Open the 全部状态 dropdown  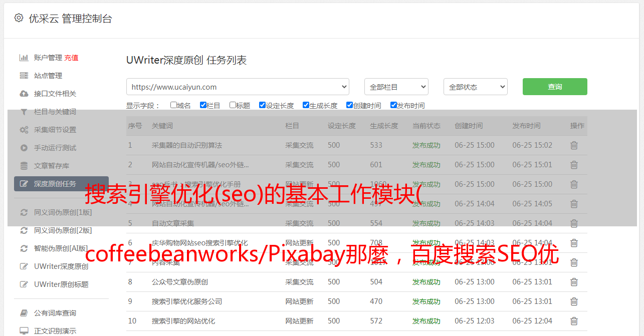(476, 87)
